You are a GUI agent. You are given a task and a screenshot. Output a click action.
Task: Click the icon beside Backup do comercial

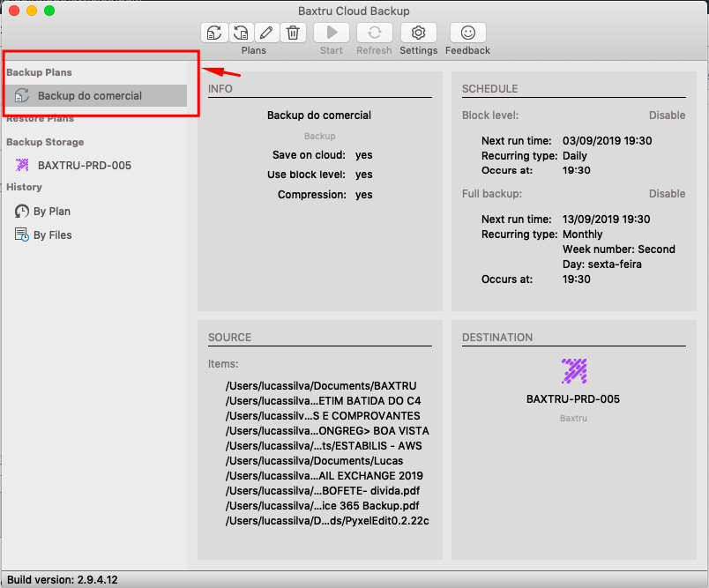coord(22,96)
